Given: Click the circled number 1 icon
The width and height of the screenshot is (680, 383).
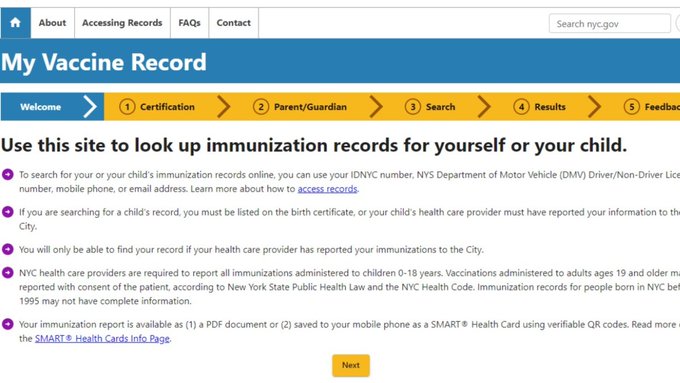Looking at the screenshot, I should [127, 107].
